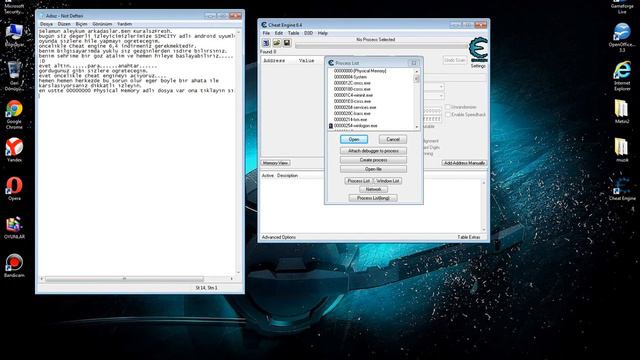Click the Process List(long) button
The image size is (640, 360).
(x=373, y=198)
